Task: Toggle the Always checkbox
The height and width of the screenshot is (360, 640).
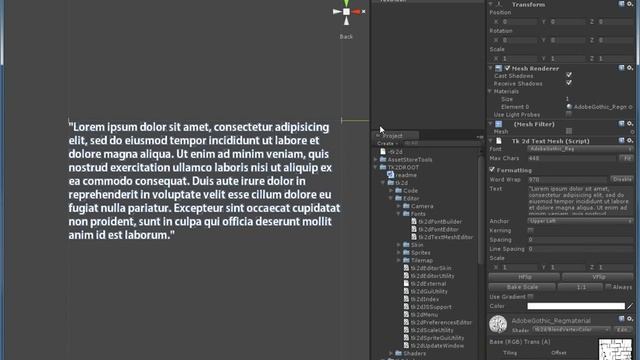Action: click(x=609, y=287)
